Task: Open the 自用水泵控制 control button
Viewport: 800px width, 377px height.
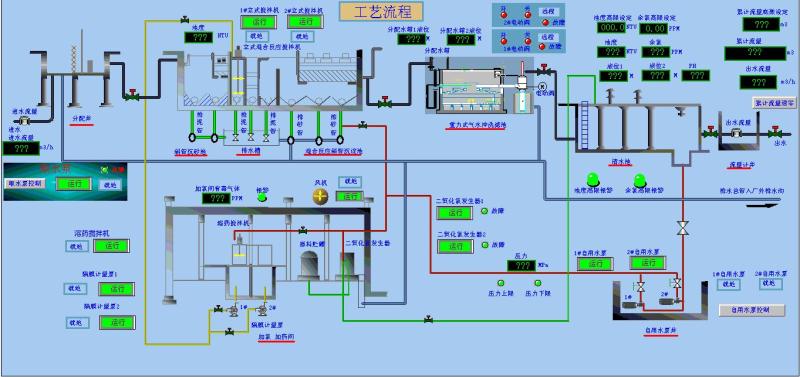Action: 752,310
